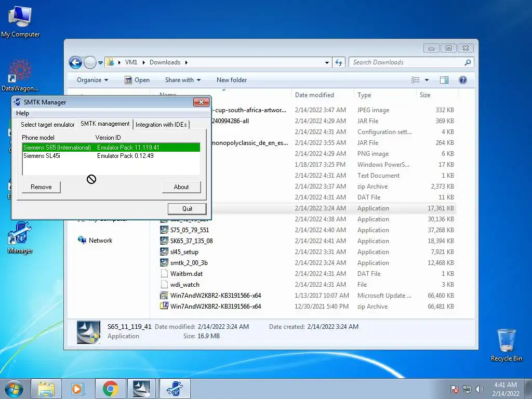This screenshot has height=399, width=532.
Task: Sort by Type column header
Action: tap(385, 95)
